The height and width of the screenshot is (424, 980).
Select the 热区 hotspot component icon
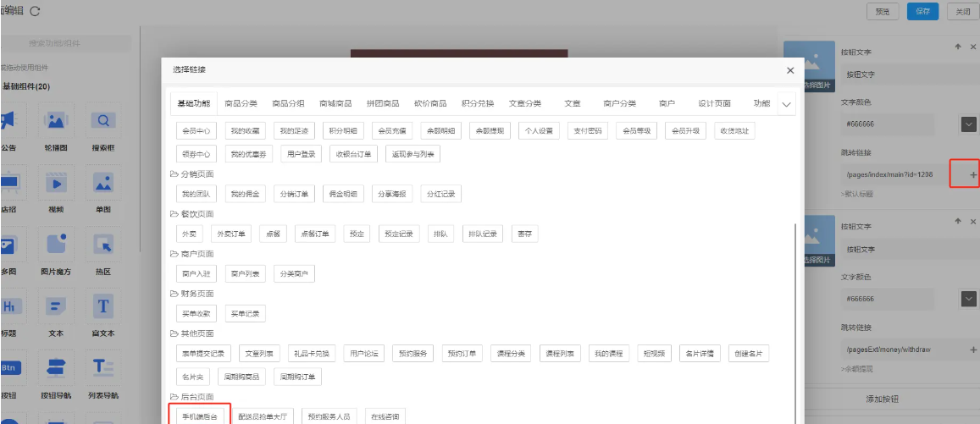point(103,244)
